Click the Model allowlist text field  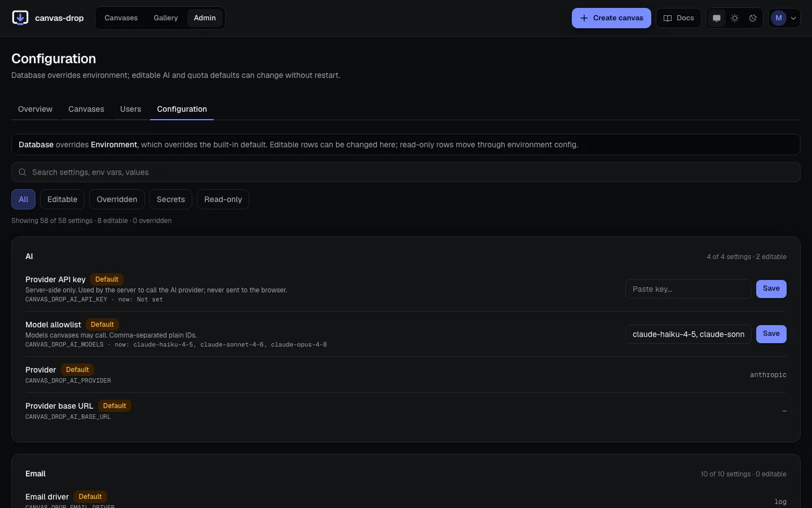(689, 334)
